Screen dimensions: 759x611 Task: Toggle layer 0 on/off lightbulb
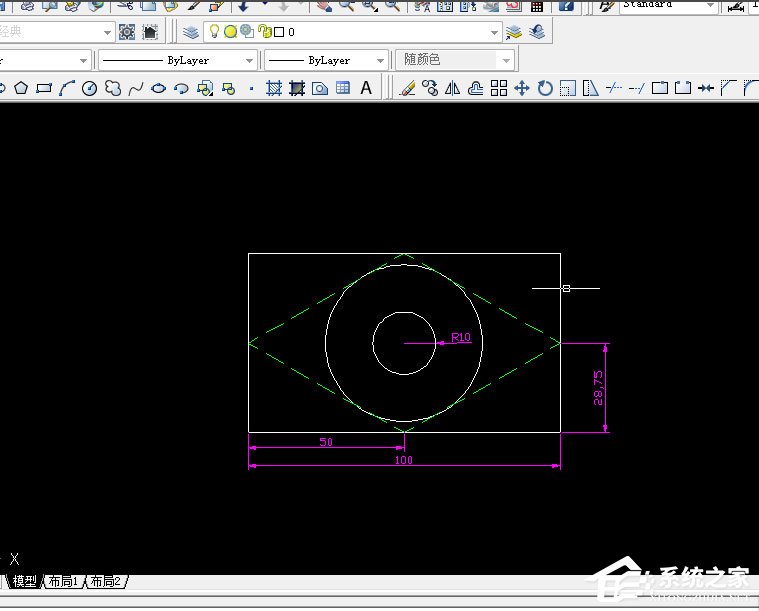[214, 32]
